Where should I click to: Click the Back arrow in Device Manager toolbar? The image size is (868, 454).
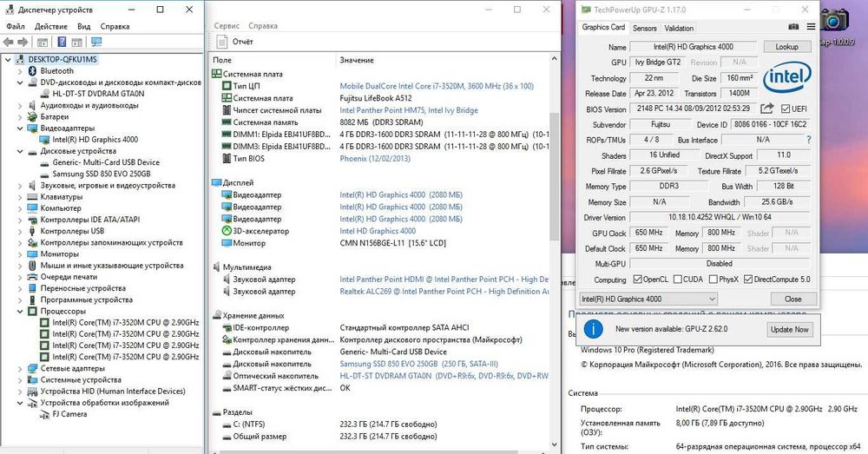[x=9, y=42]
